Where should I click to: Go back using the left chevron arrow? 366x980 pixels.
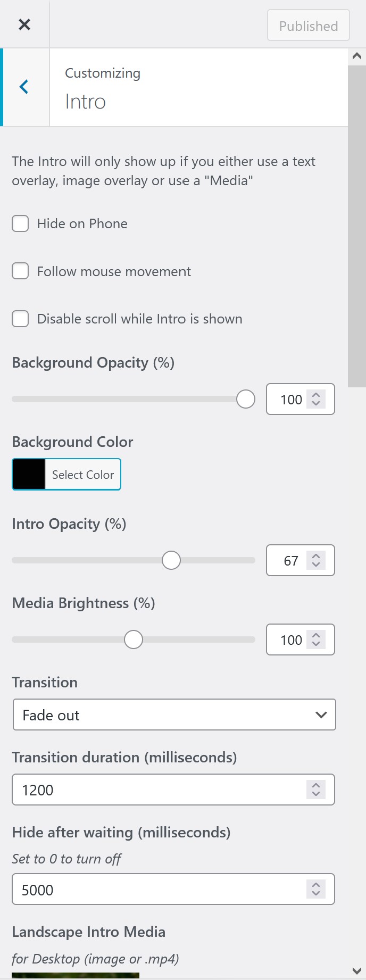click(24, 87)
